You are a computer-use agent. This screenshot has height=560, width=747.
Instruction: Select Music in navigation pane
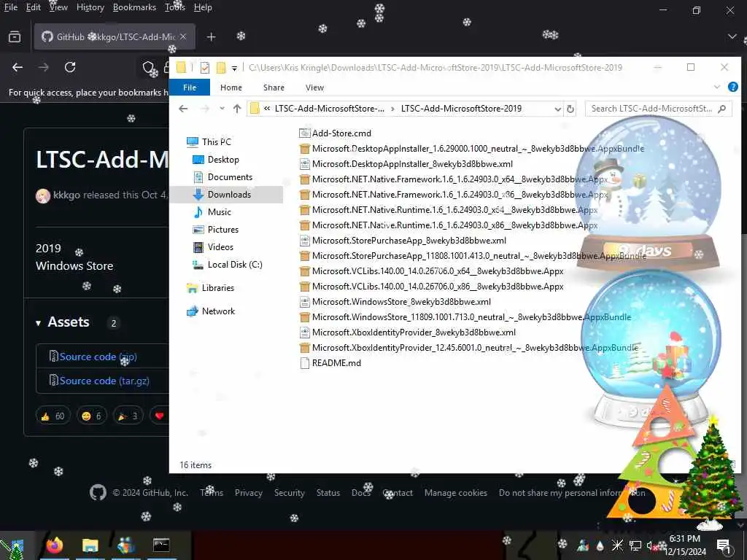[x=212, y=212]
